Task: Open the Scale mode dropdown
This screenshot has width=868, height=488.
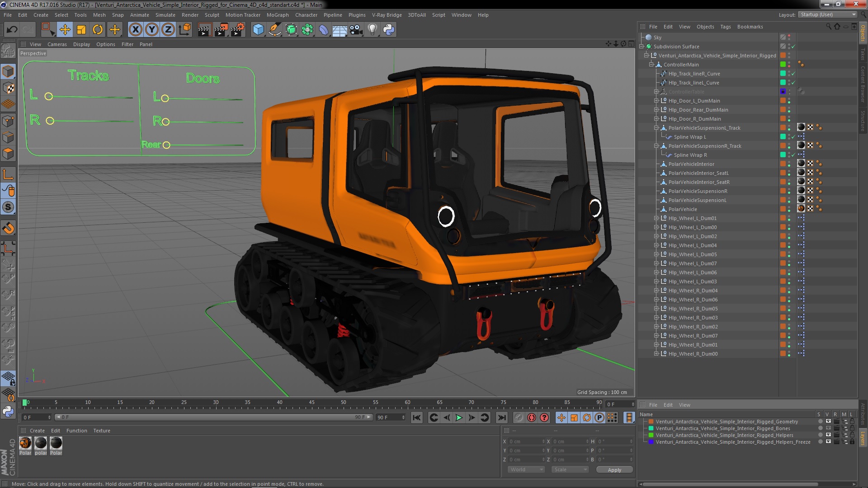Action: point(570,470)
